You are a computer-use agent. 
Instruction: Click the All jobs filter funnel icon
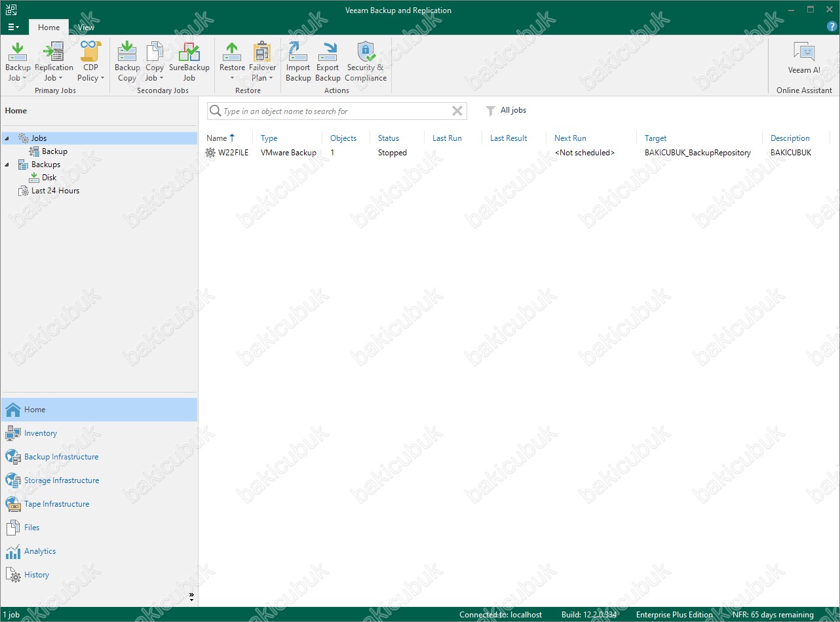click(490, 111)
